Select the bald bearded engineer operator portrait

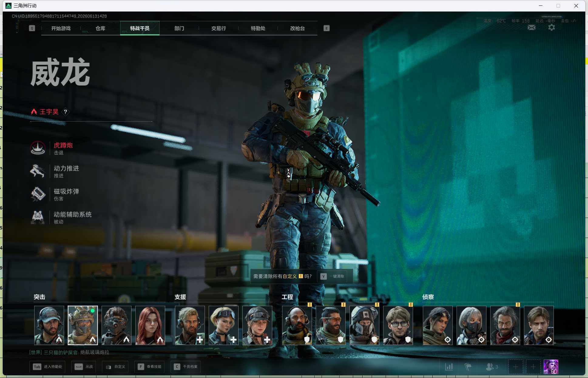point(297,325)
